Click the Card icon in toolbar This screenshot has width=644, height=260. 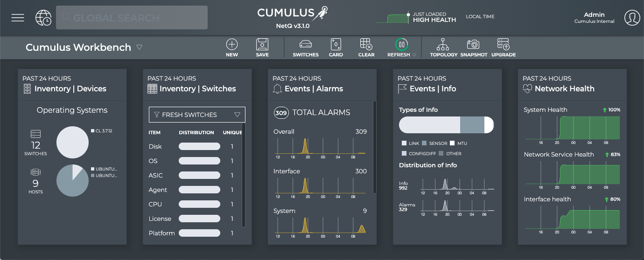click(x=336, y=45)
